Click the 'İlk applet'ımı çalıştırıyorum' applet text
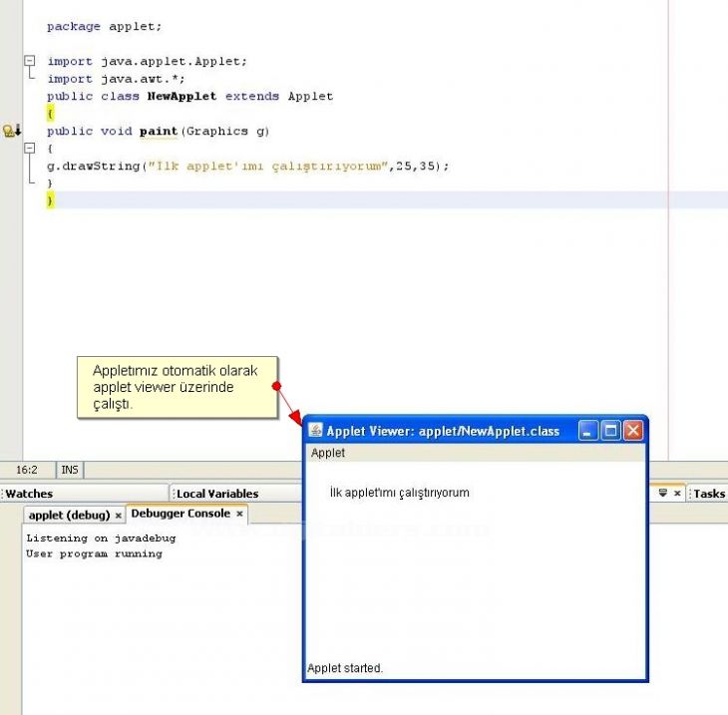Viewport: 728px width, 715px height. [399, 493]
